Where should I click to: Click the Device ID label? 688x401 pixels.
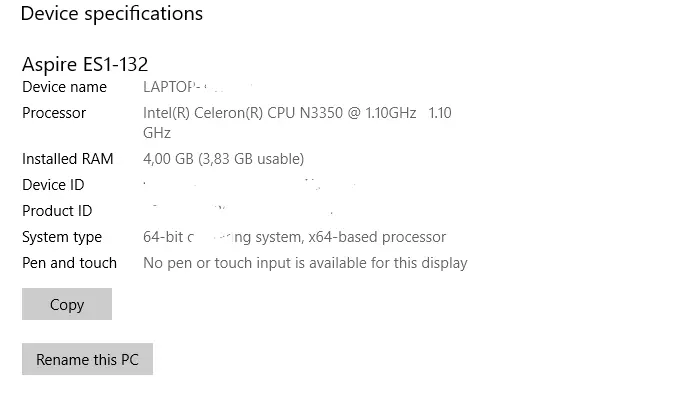tap(53, 185)
